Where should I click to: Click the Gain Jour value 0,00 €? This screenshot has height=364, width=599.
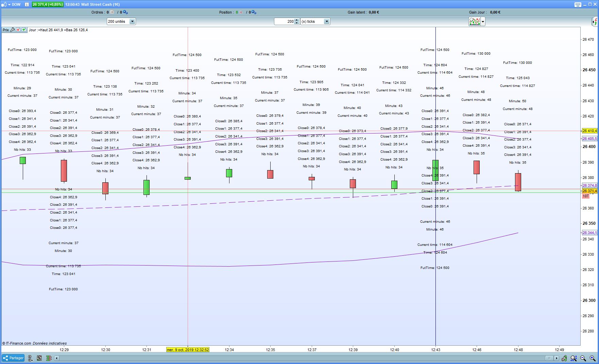tap(495, 12)
